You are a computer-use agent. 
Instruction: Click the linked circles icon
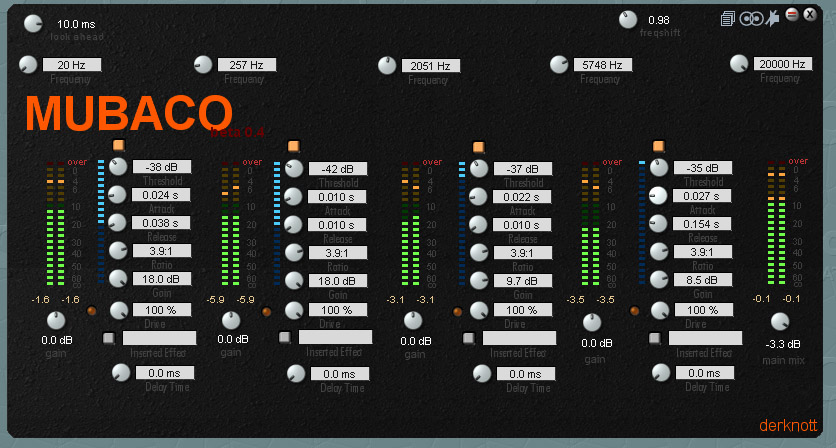(750, 18)
